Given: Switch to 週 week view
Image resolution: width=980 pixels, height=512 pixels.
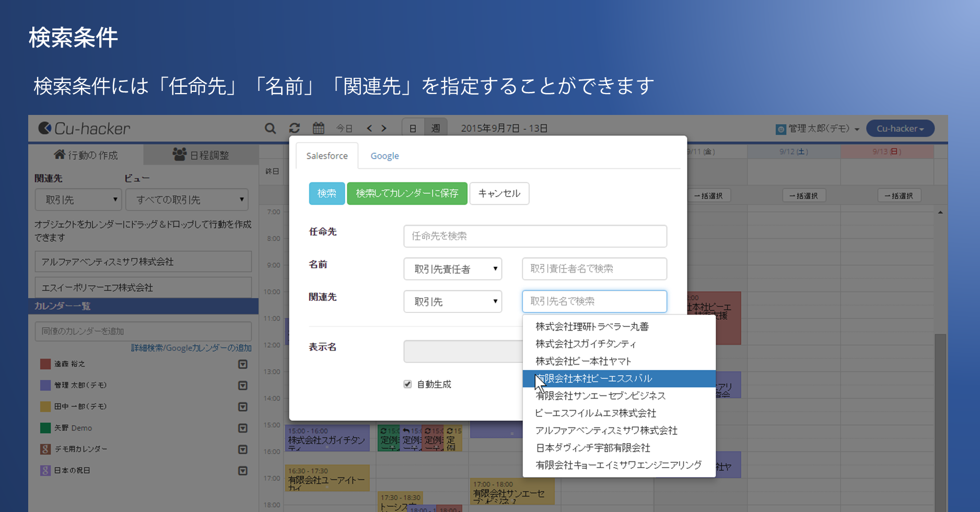Looking at the screenshot, I should 436,128.
